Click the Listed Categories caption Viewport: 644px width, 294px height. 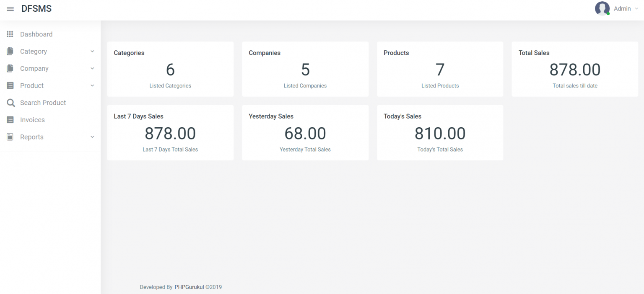click(x=170, y=86)
